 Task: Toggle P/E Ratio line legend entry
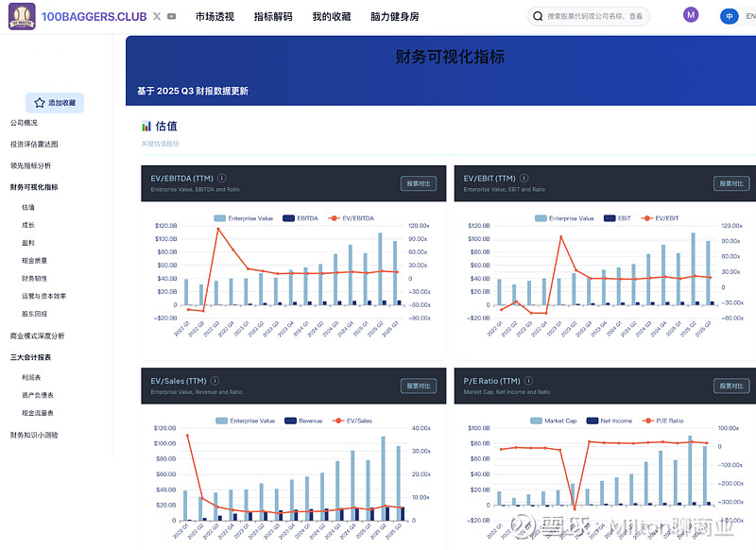(x=663, y=421)
